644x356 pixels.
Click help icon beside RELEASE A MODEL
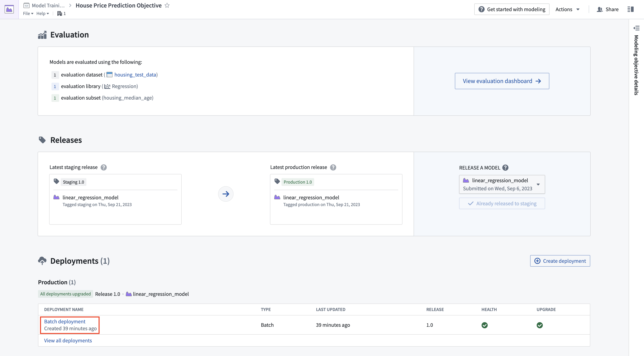click(505, 167)
